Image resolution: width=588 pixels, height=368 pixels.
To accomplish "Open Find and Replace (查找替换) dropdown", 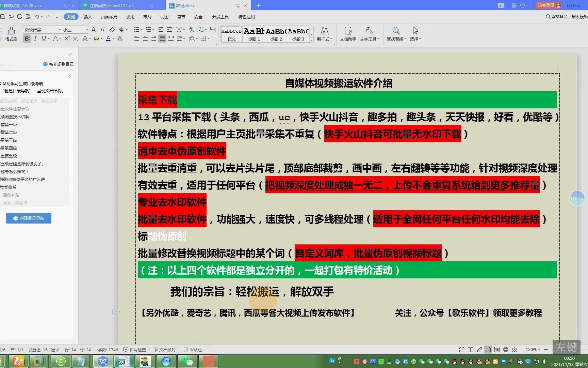I will point(396,34).
